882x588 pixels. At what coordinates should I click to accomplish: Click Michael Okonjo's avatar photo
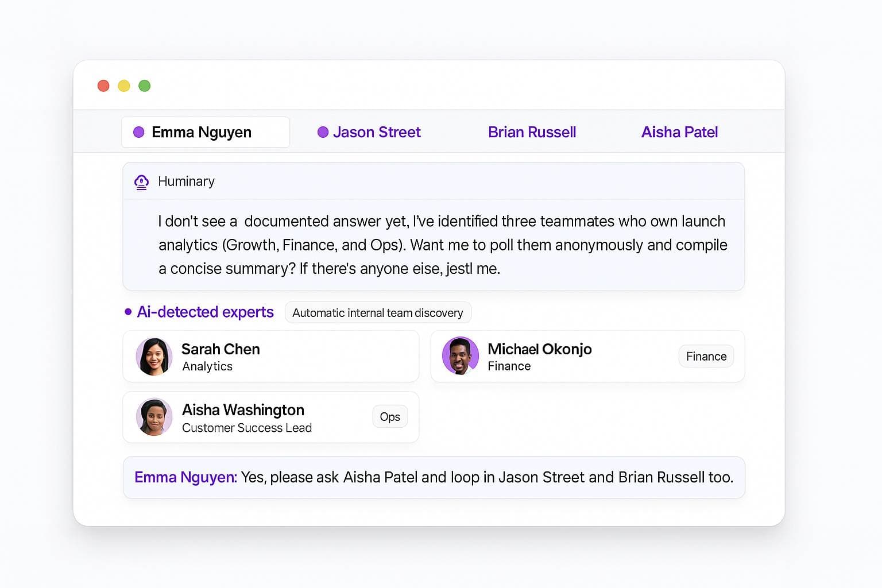461,356
